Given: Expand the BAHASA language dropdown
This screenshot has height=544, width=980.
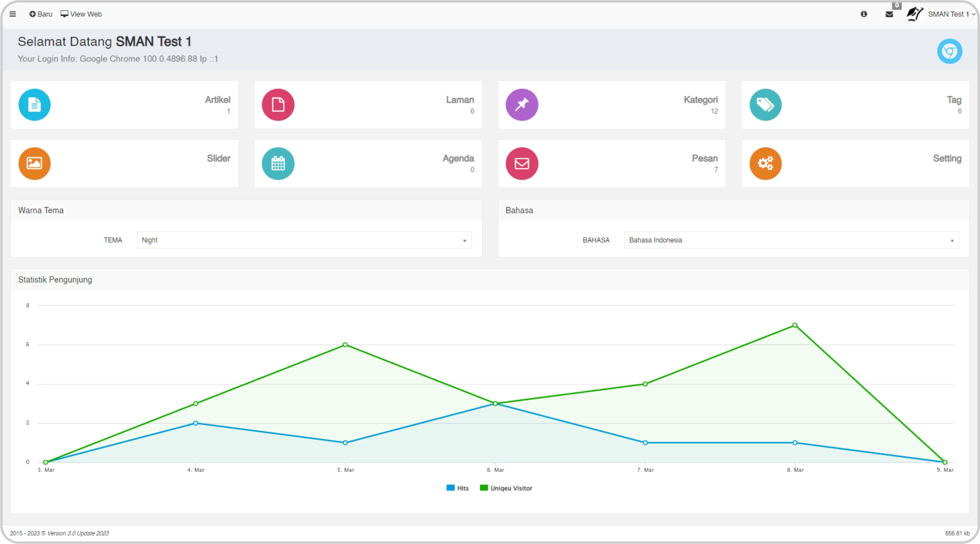Looking at the screenshot, I should click(791, 240).
